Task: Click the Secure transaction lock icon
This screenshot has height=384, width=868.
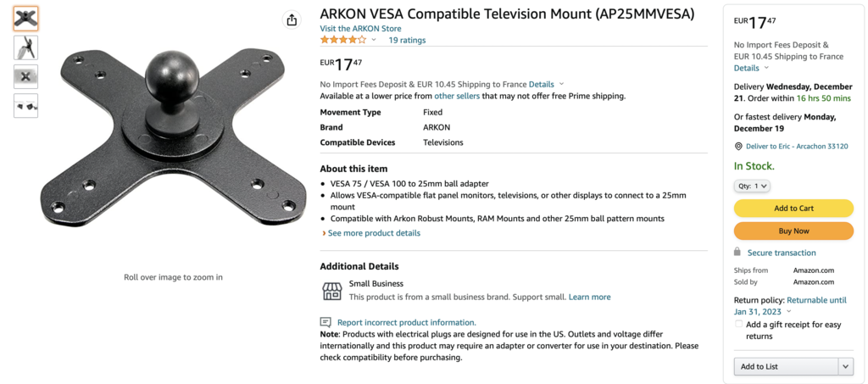Action: coord(737,252)
